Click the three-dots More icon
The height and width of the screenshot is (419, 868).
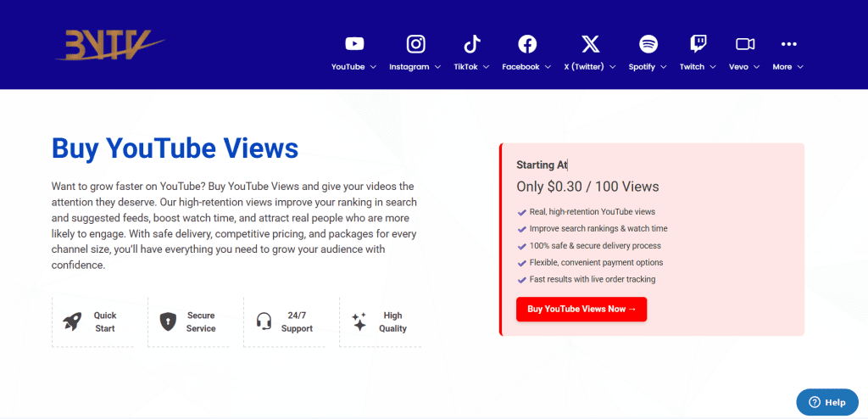pyautogui.click(x=788, y=44)
